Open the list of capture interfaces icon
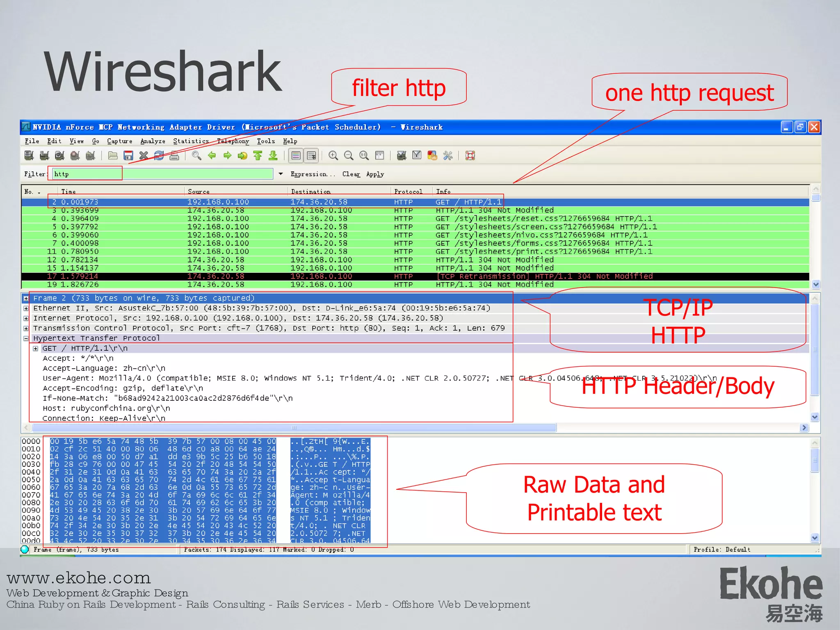Viewport: 840px width, 630px height. [x=29, y=155]
